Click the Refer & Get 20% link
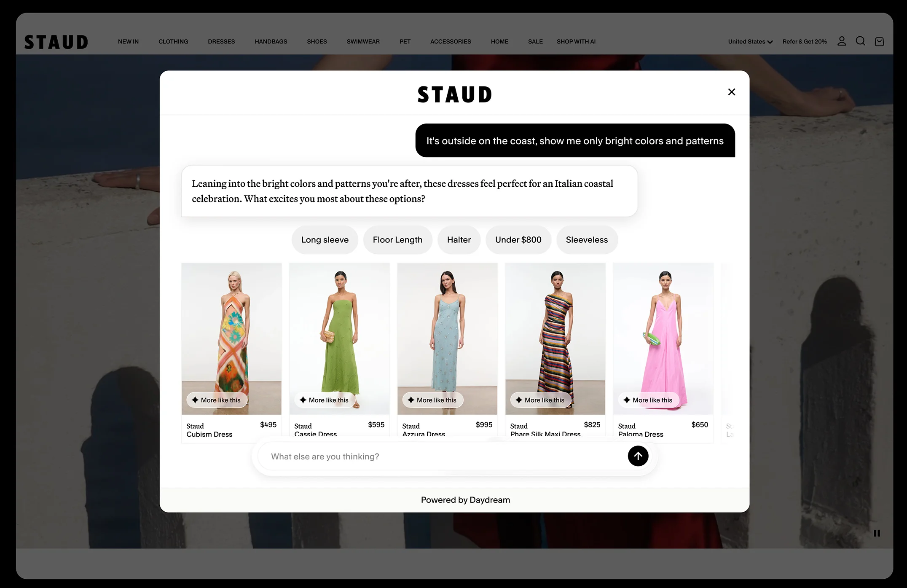The width and height of the screenshot is (907, 588). [805, 42]
